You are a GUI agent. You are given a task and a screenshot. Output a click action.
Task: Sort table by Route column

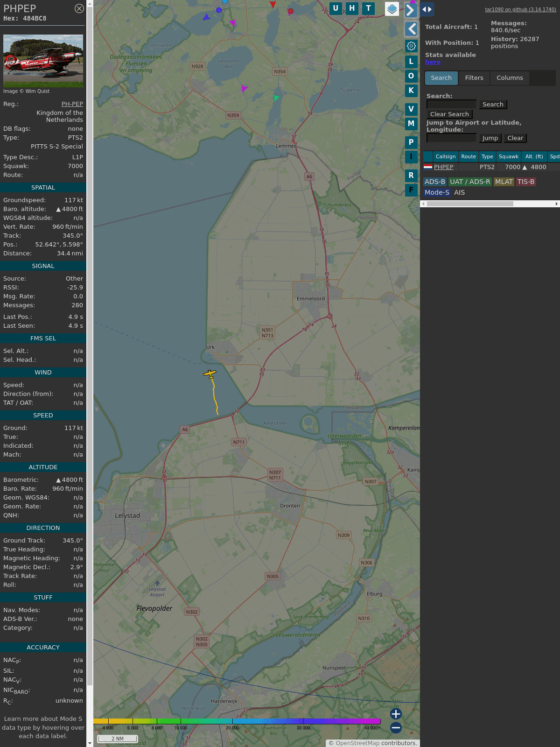coord(469,157)
